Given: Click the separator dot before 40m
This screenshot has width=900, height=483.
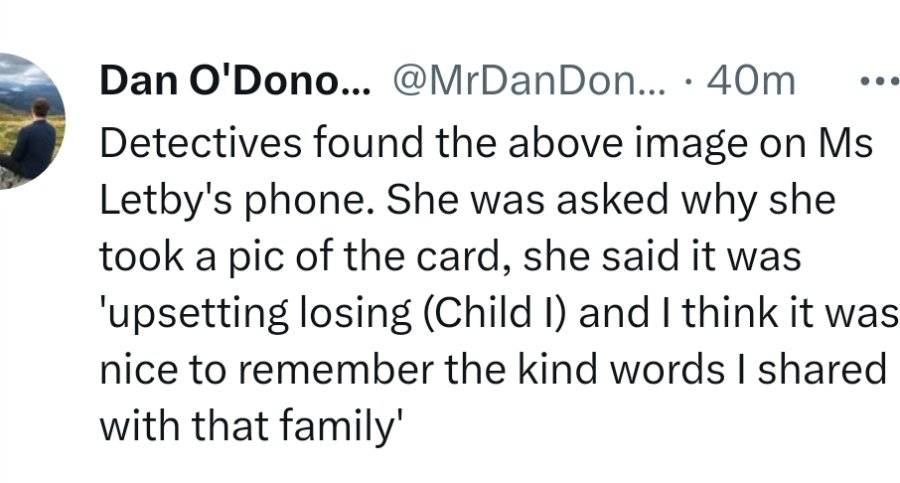Looking at the screenshot, I should (688, 83).
